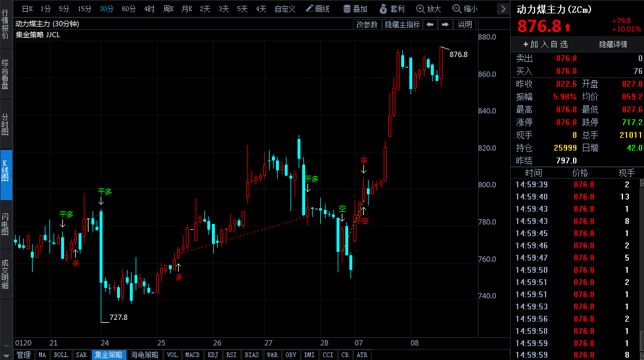Open the 套利 arbitrage tool
644x360 pixels.
392,9
